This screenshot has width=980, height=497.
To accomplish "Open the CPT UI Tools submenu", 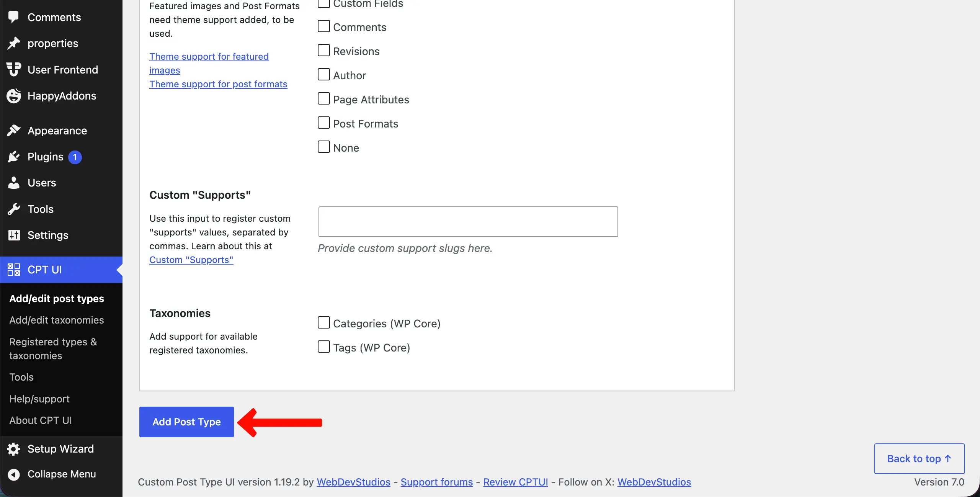I will [x=21, y=377].
